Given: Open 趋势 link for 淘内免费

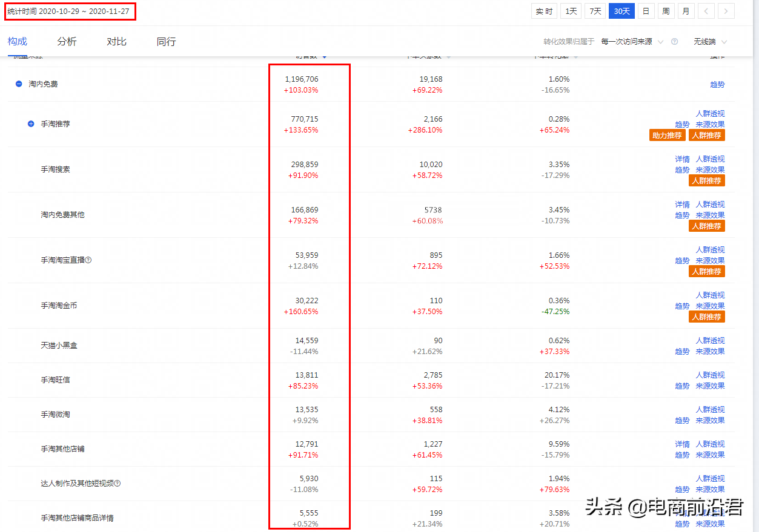Looking at the screenshot, I should coord(717,85).
